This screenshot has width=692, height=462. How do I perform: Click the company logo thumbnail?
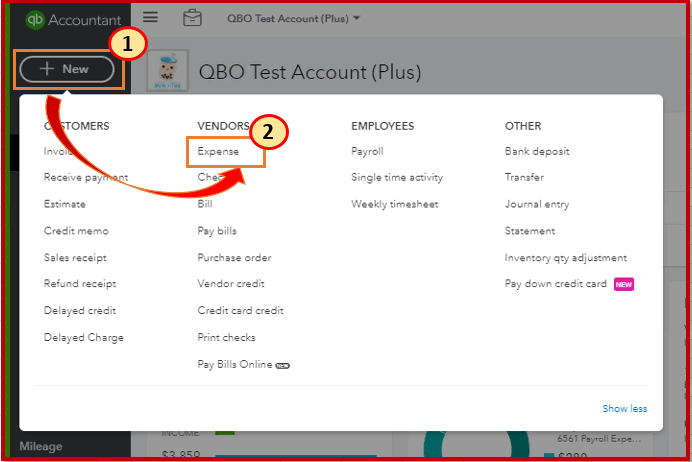click(x=168, y=71)
